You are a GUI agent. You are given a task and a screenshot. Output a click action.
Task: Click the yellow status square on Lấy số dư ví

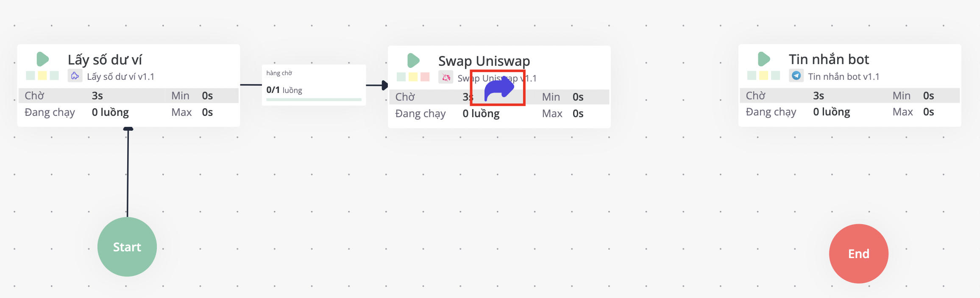42,76
